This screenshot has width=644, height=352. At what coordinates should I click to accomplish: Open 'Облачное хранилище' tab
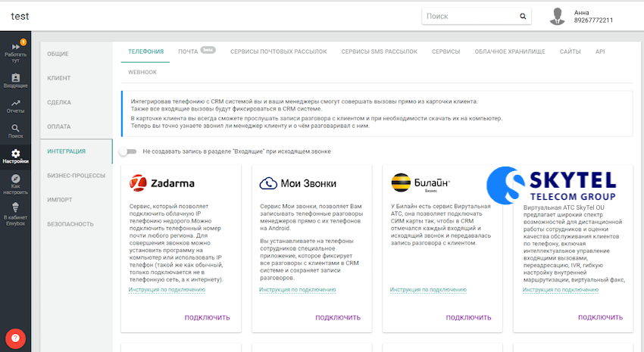pyautogui.click(x=510, y=51)
